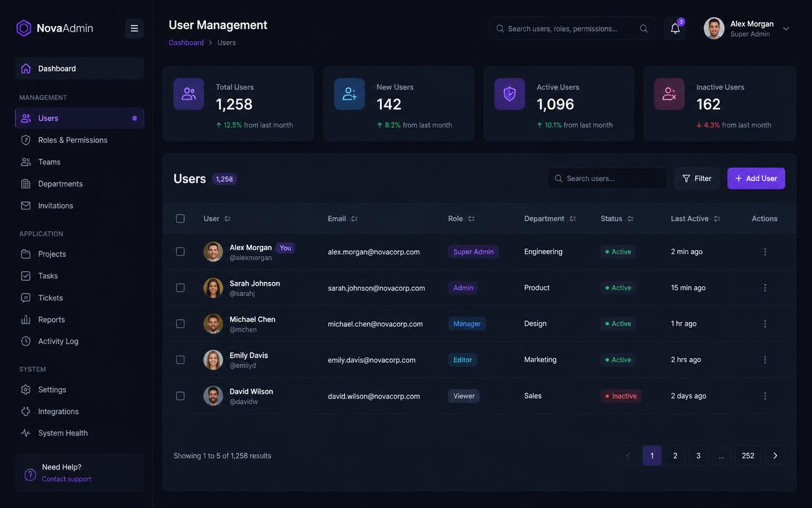Select Emily Davis row checkbox
812x508 pixels.
180,359
